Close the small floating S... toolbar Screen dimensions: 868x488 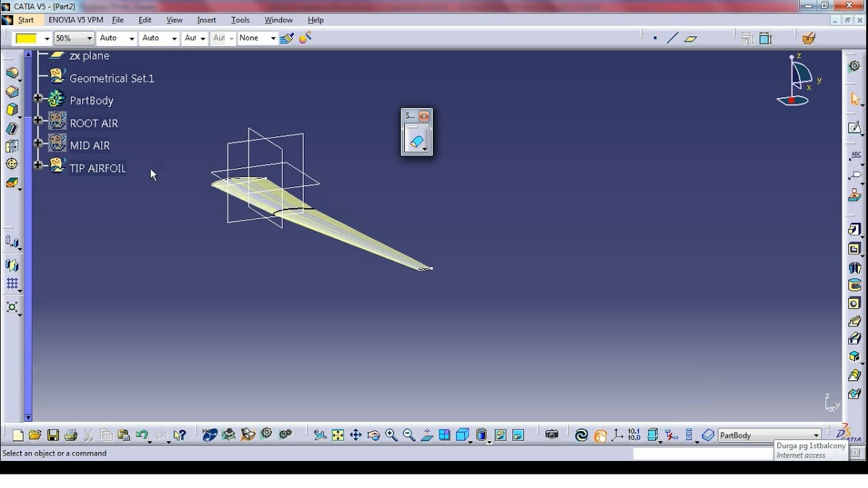(425, 116)
